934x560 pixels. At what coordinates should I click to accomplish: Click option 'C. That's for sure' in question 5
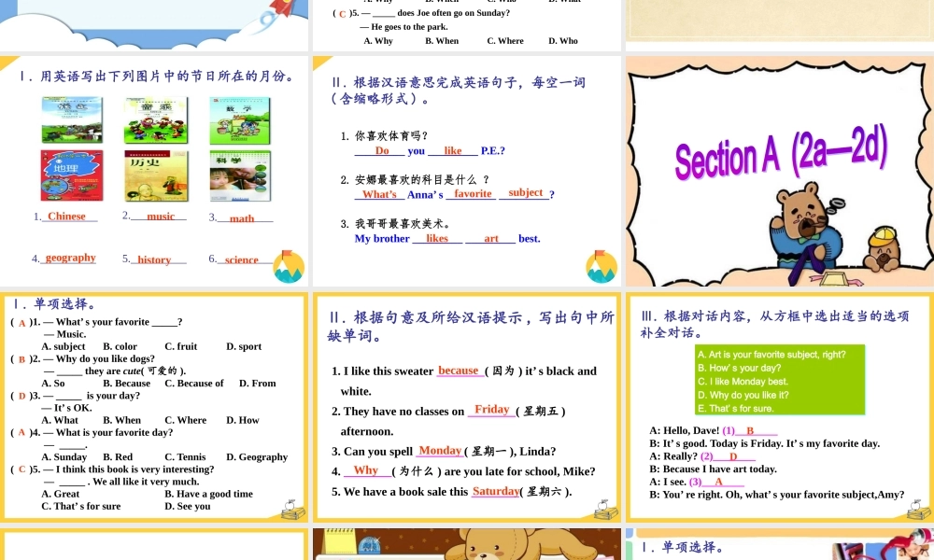(x=81, y=507)
